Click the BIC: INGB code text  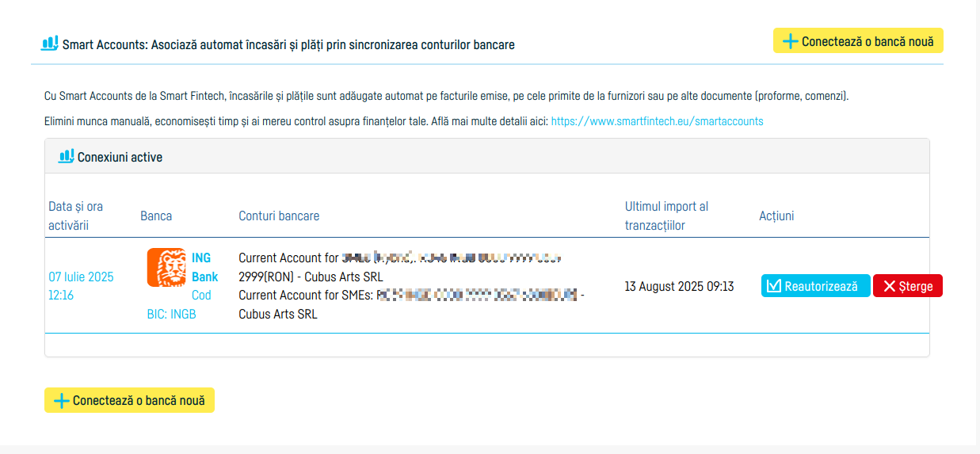pos(171,314)
